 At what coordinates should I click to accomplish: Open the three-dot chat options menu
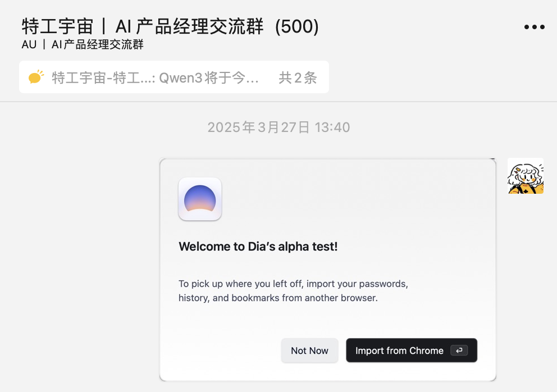coord(535,27)
